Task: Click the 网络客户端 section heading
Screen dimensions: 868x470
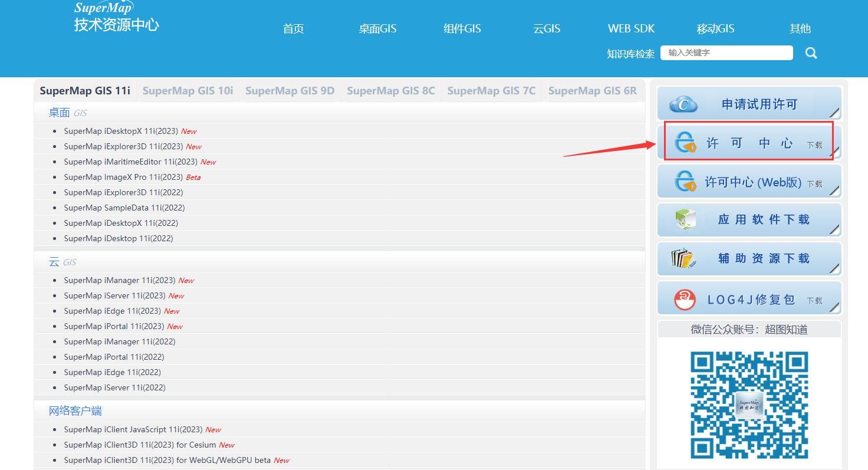Action: tap(75, 411)
